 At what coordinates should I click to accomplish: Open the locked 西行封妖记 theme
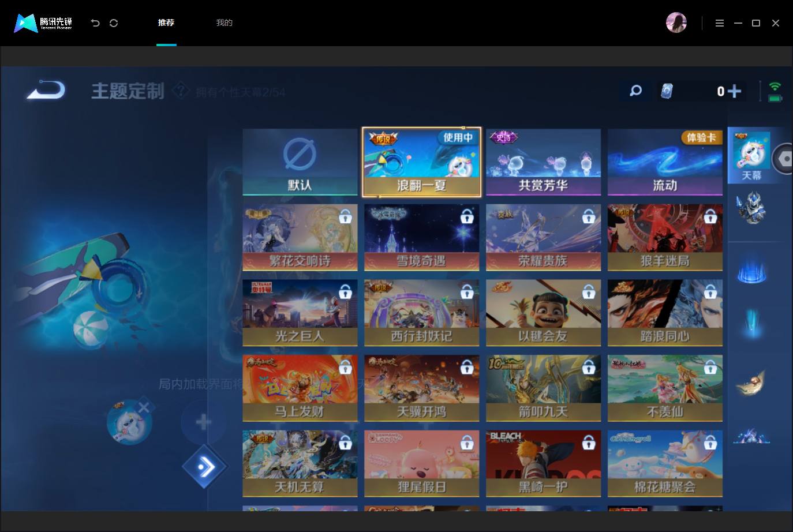point(422,313)
